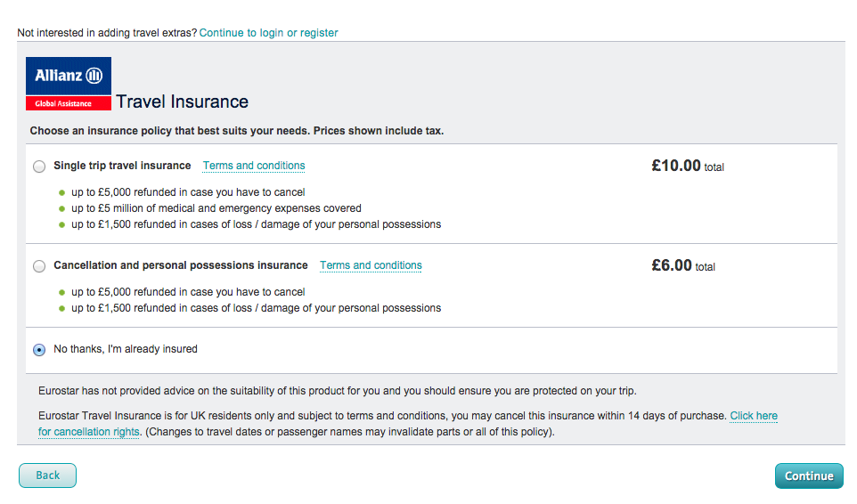The image size is (857, 504).
Task: Click the Eurostar has not provided advice notice
Action: (338, 391)
